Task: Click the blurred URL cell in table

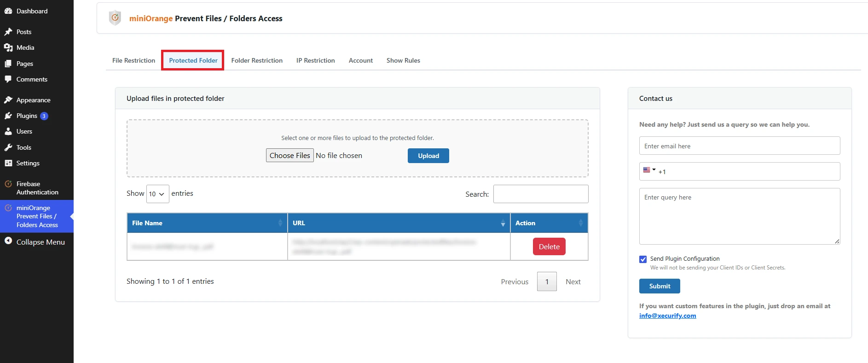Action: (399, 246)
